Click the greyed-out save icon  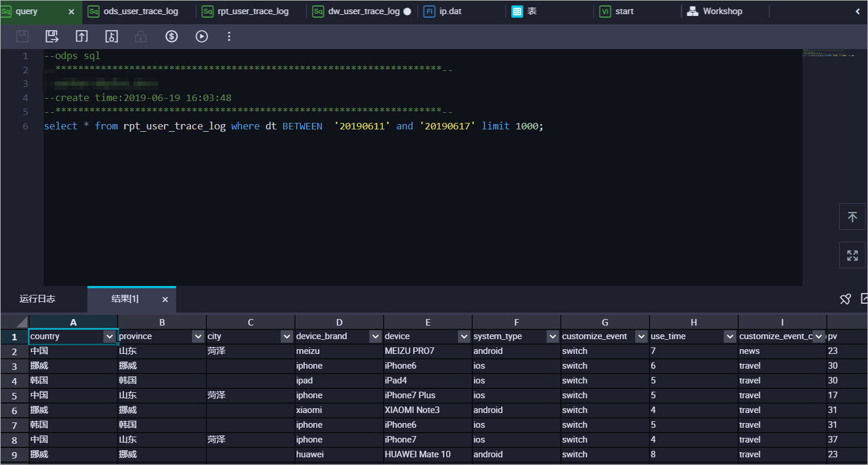[22, 37]
